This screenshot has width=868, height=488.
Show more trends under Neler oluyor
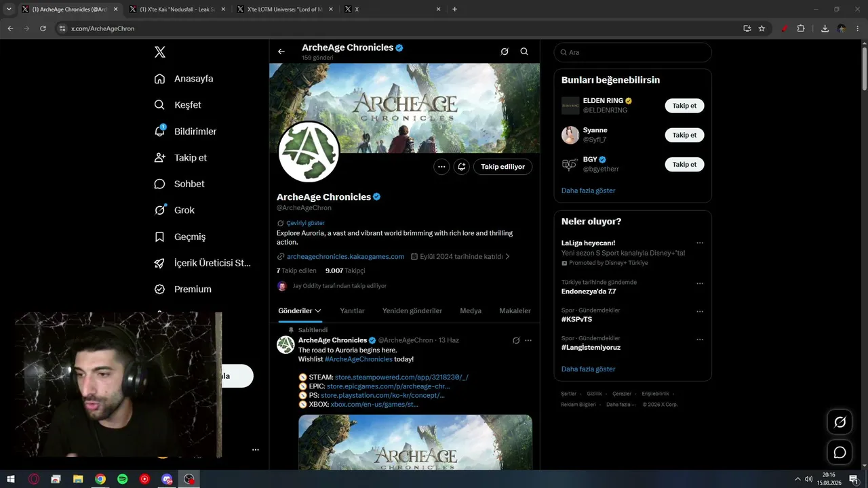588,369
